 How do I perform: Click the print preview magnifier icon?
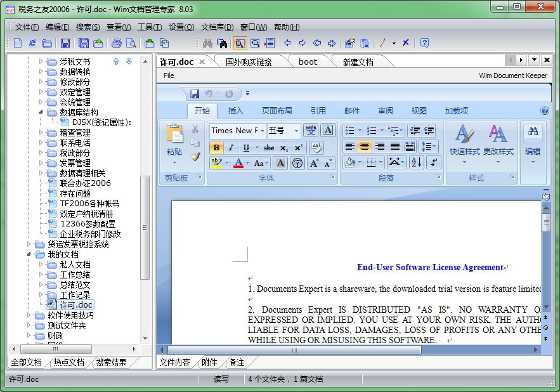pos(131,43)
